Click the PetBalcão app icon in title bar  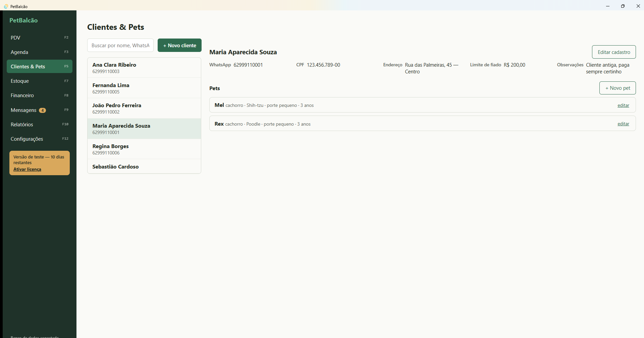click(6, 6)
